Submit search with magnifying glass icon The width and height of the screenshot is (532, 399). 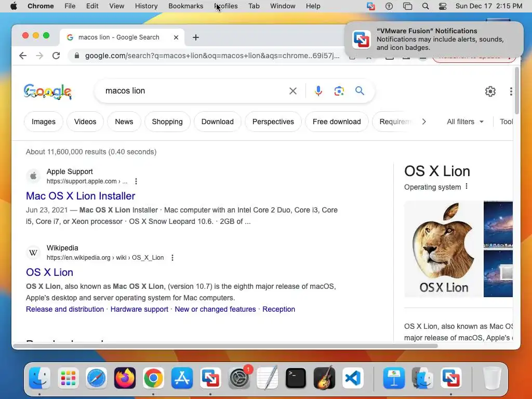click(360, 91)
